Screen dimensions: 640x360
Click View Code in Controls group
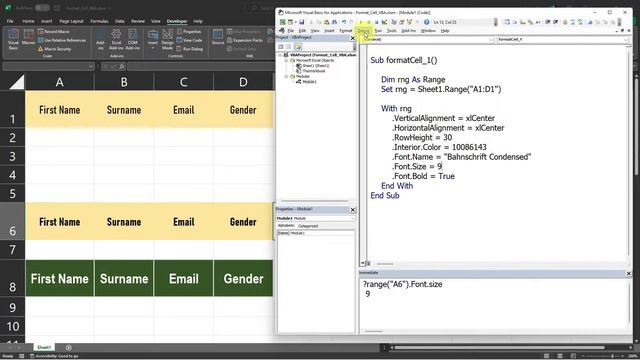click(189, 40)
